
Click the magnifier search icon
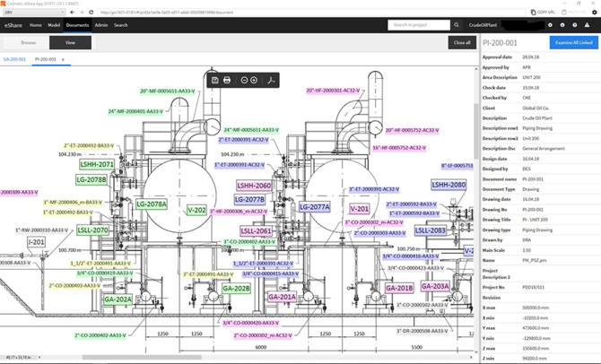tap(456, 25)
